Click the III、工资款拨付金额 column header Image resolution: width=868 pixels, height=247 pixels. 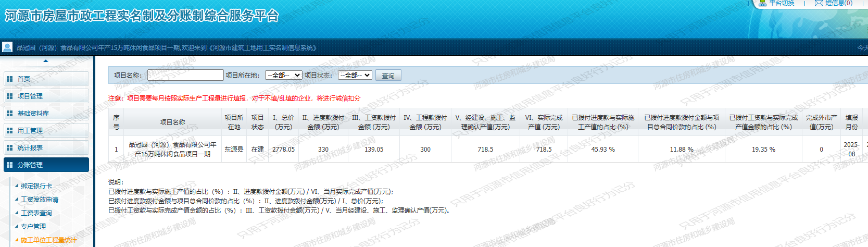(374, 122)
